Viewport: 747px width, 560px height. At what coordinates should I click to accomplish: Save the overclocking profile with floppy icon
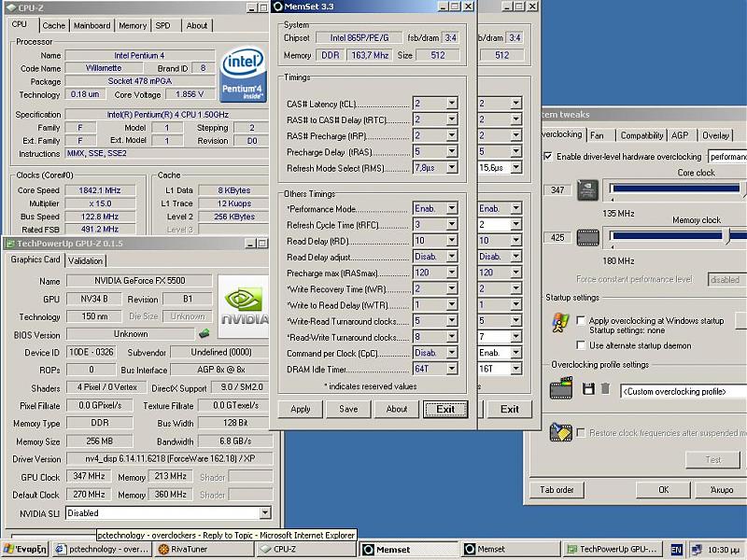[x=588, y=388]
